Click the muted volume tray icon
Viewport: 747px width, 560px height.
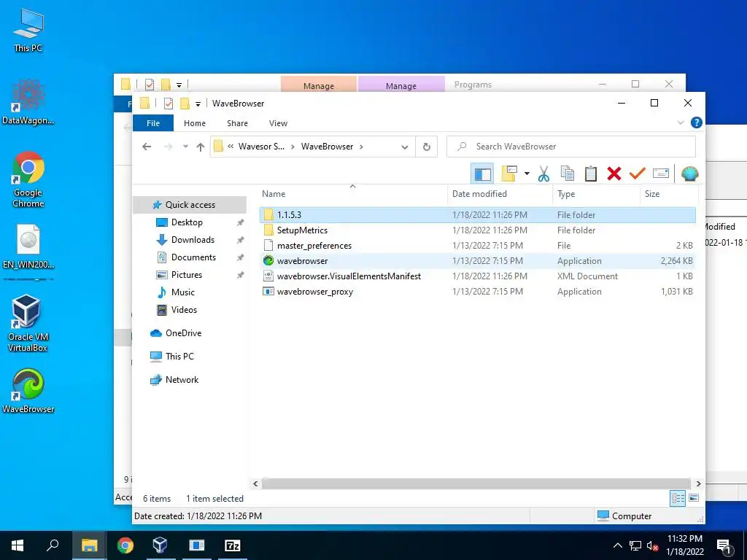[x=652, y=545]
